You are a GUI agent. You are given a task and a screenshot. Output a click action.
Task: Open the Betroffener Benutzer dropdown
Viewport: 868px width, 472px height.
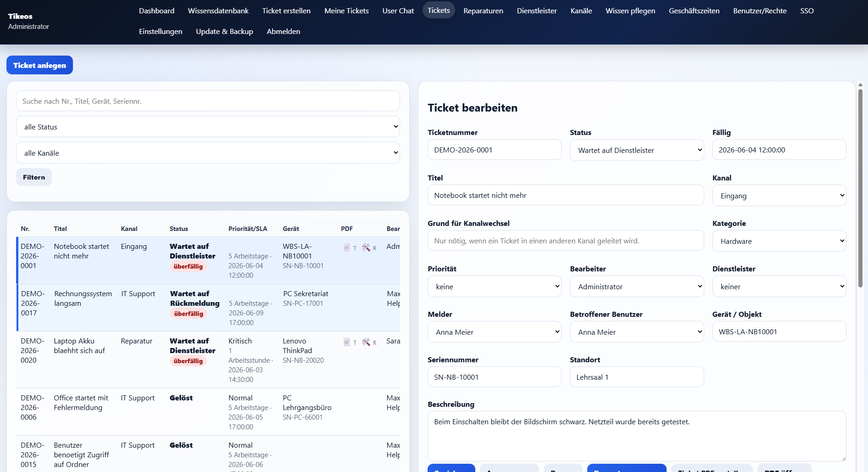pyautogui.click(x=637, y=332)
